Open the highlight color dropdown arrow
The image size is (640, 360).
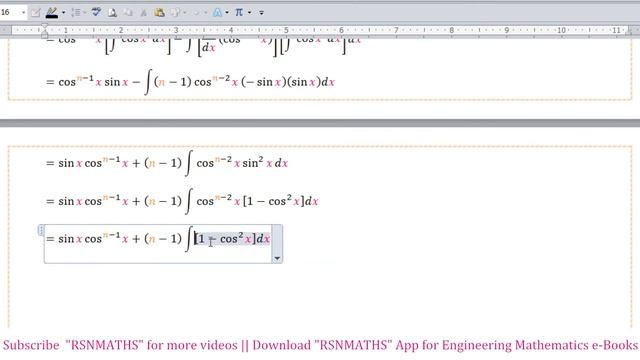(x=64, y=13)
